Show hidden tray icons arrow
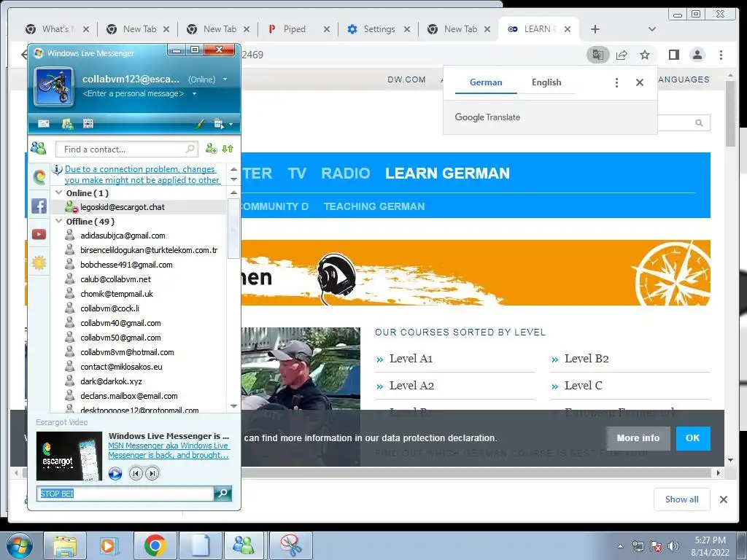Viewport: 747px width, 560px height. click(620, 546)
